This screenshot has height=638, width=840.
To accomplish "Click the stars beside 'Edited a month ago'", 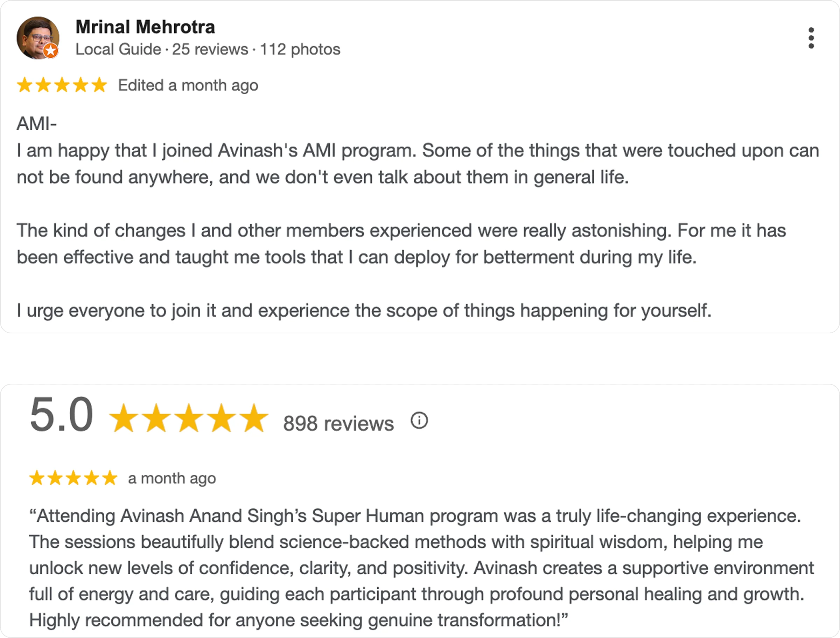I will [x=62, y=85].
